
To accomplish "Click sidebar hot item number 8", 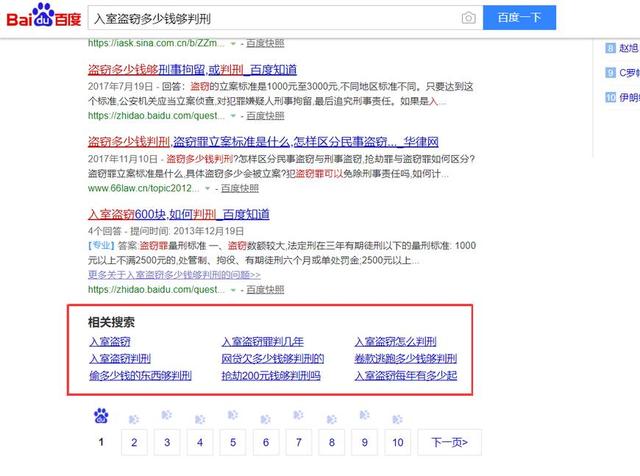I will pyautogui.click(x=622, y=48).
